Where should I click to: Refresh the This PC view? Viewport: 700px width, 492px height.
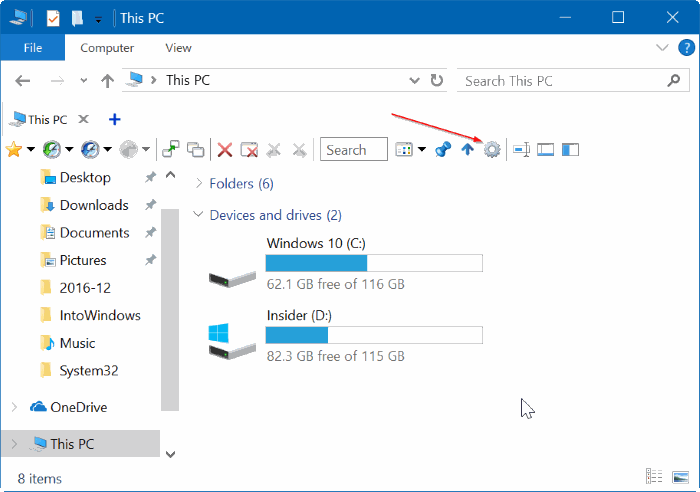coord(437,80)
